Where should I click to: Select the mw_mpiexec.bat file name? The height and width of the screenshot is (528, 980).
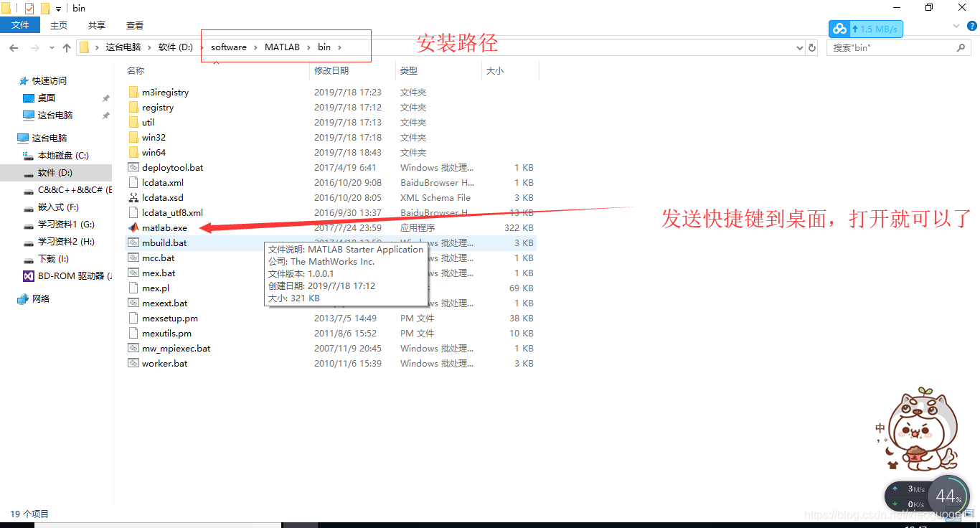(176, 348)
